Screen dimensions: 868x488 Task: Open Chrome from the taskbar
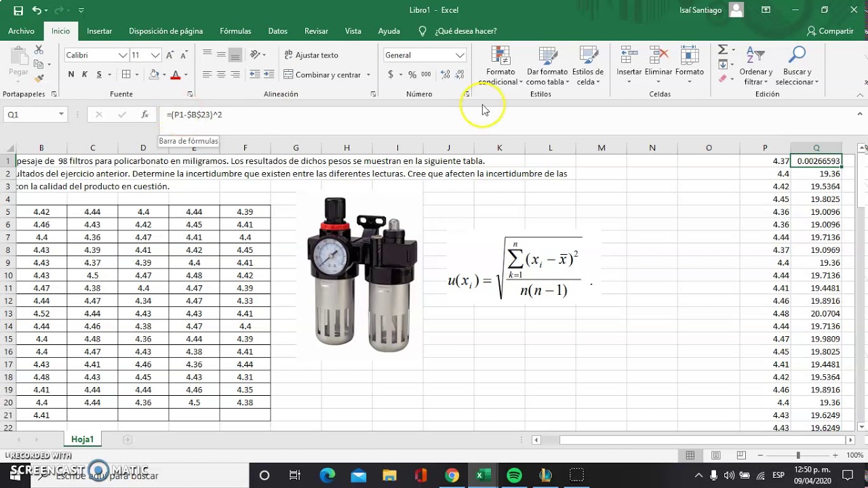(452, 475)
